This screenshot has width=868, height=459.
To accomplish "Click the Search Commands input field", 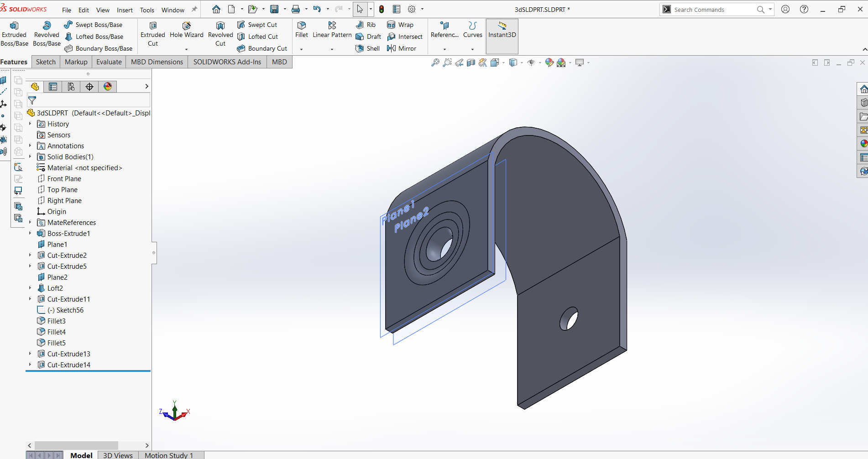I will (712, 10).
